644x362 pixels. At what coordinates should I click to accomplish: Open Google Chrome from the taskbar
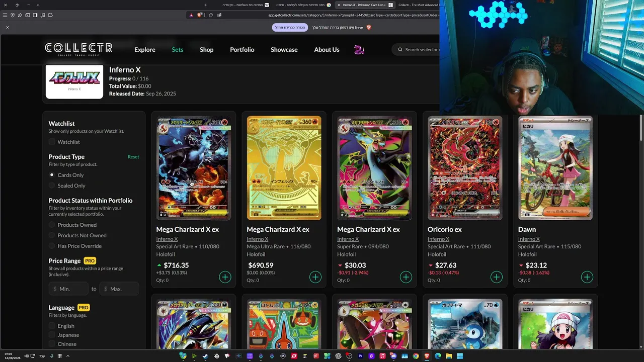coord(416,356)
